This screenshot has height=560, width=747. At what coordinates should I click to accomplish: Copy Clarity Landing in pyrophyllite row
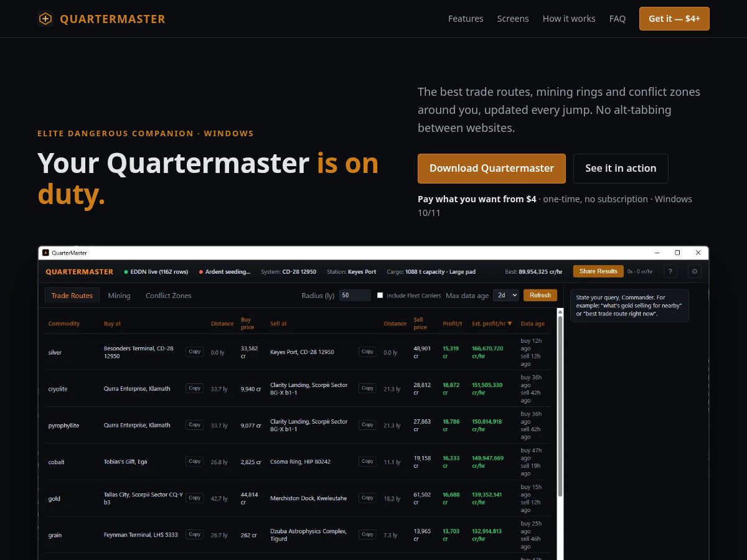coord(367,425)
